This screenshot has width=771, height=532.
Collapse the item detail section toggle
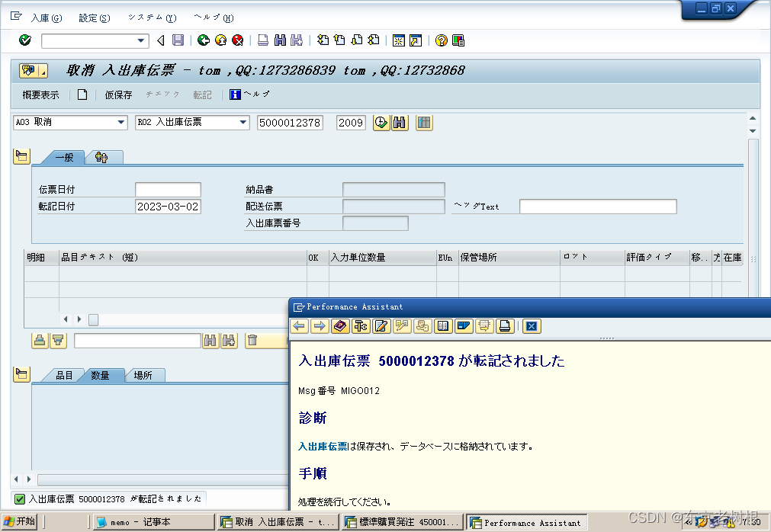(x=21, y=374)
